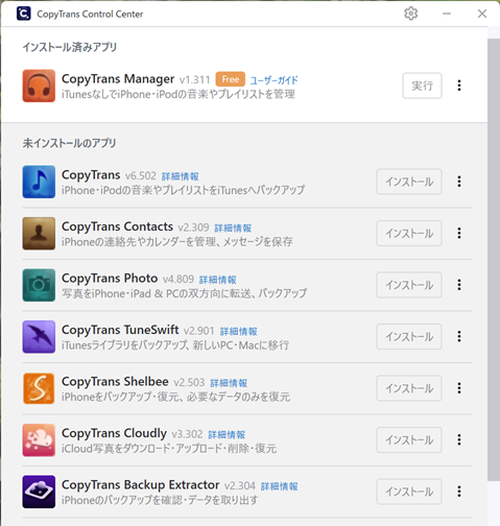Open the three-dot menu for CopyTrans Backup Extractor
The height and width of the screenshot is (526, 500).
click(x=459, y=491)
